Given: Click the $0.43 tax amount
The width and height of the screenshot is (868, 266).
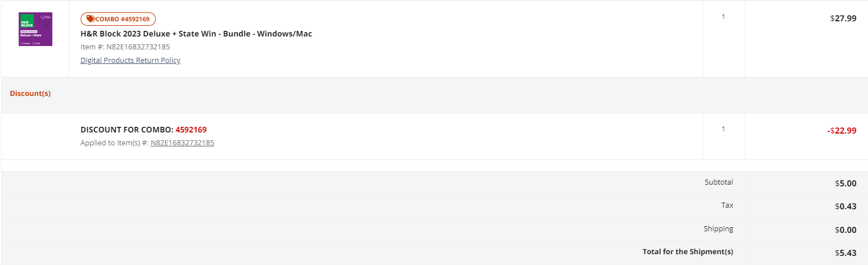Looking at the screenshot, I should click(x=846, y=206).
